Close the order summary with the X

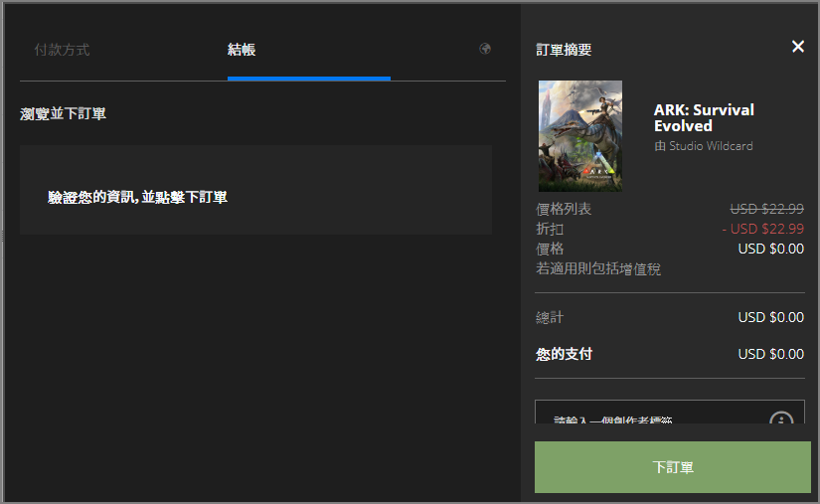coord(797,47)
